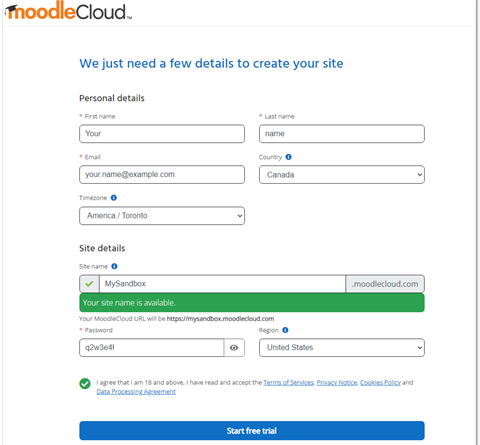Open the Country dropdown showing Canada
This screenshot has width=480, height=445.
[x=342, y=175]
